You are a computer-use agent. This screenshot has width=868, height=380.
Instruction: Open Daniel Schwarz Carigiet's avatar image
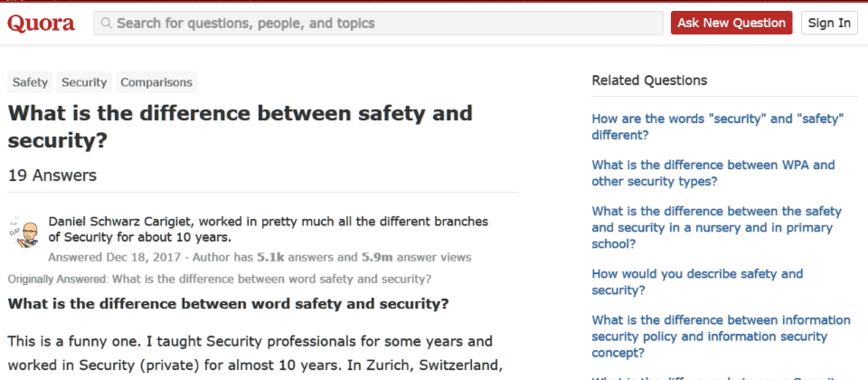coord(24,233)
